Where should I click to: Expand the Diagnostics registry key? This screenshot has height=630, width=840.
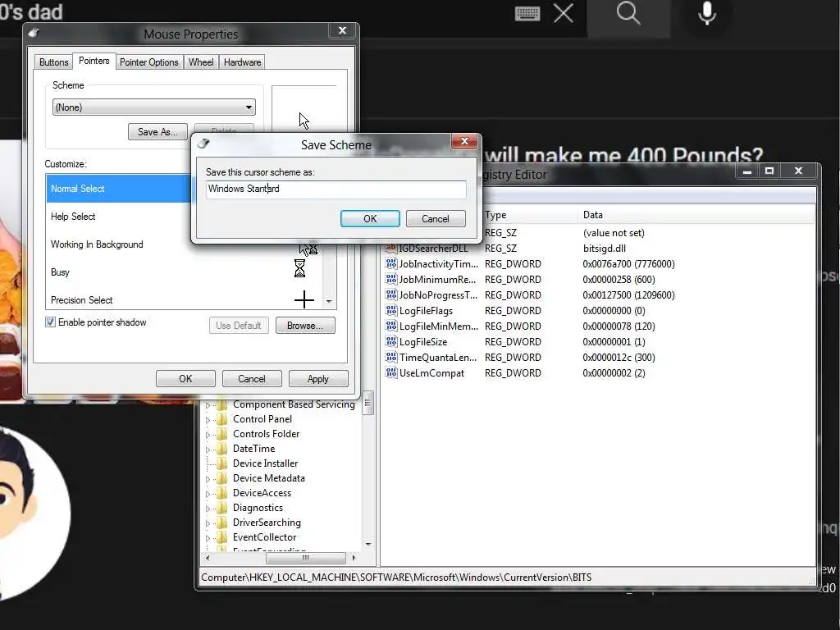[208, 509]
